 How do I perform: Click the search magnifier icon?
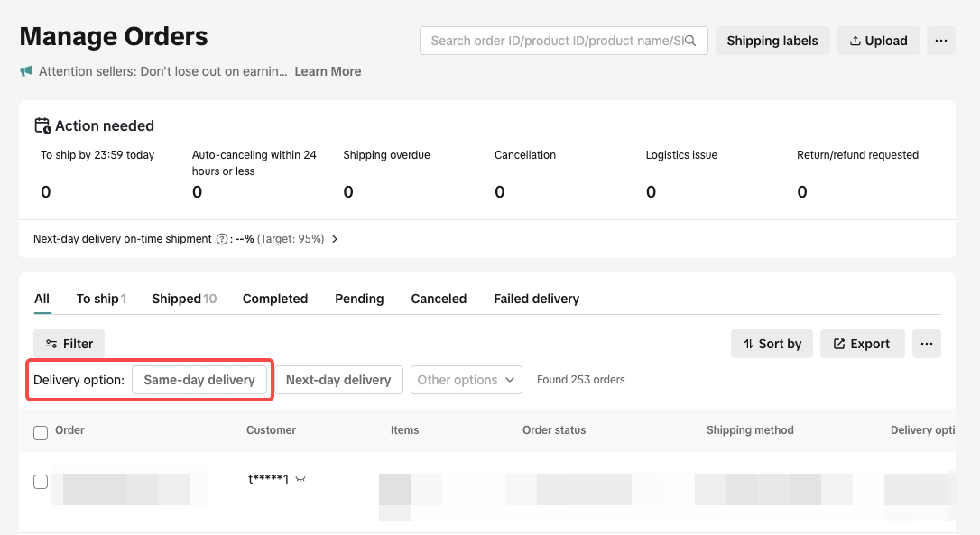tap(691, 41)
